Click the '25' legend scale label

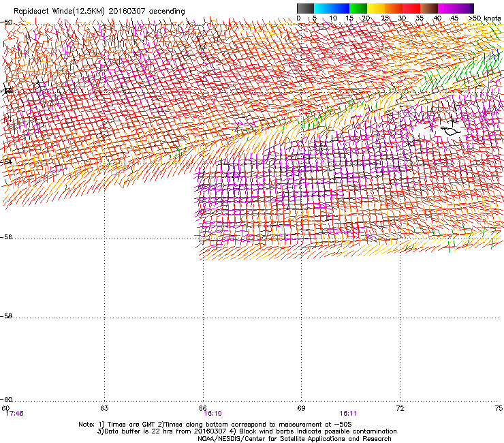(385, 18)
